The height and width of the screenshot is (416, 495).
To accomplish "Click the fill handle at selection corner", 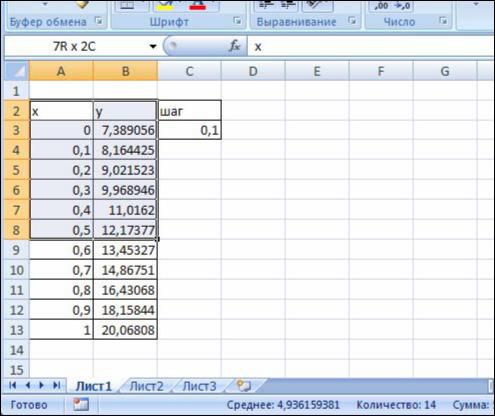I will tap(157, 239).
